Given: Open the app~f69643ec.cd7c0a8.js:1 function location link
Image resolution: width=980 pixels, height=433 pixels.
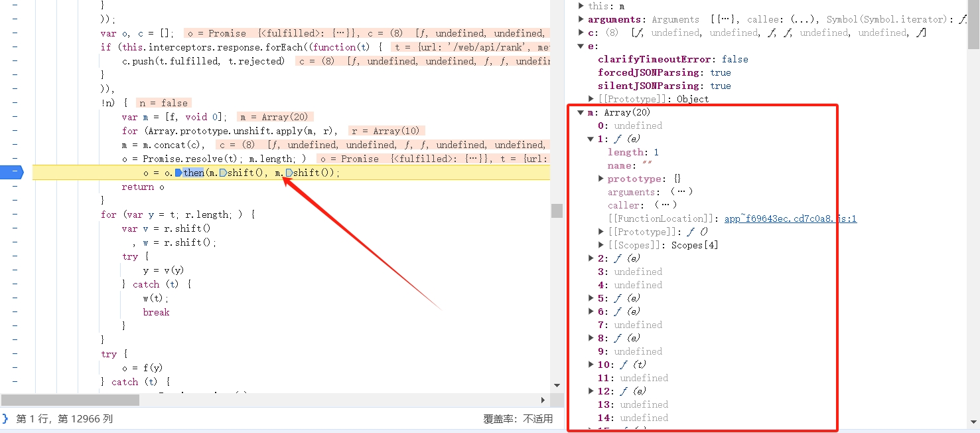Looking at the screenshot, I should pos(790,218).
